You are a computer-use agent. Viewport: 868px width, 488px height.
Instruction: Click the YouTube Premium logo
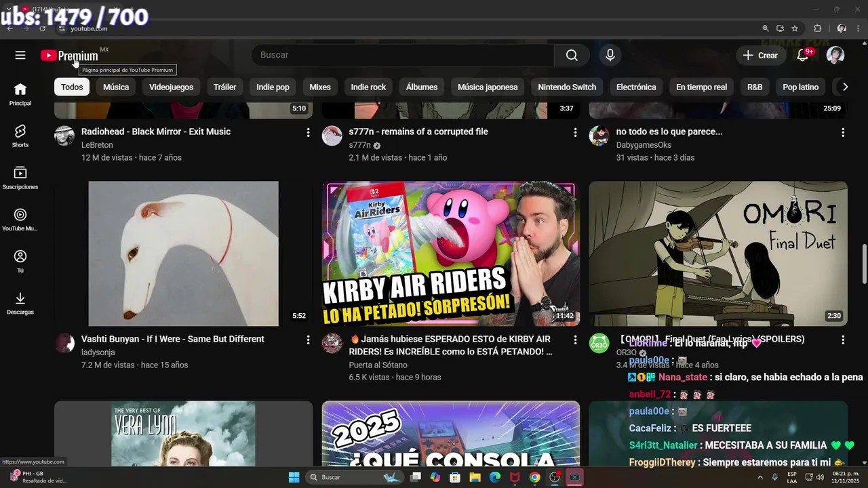click(69, 56)
